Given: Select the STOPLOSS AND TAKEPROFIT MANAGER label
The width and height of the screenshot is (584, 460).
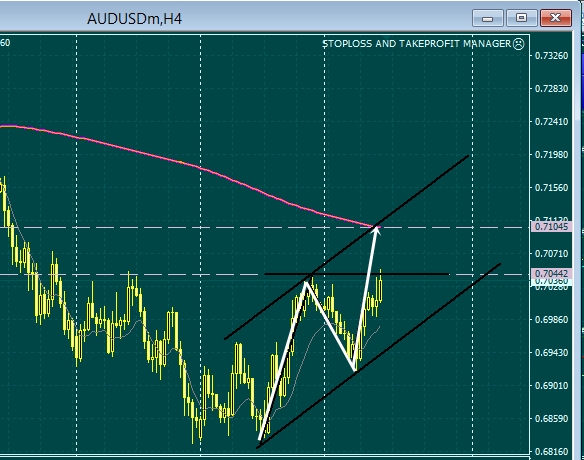Looking at the screenshot, I should pos(416,44).
